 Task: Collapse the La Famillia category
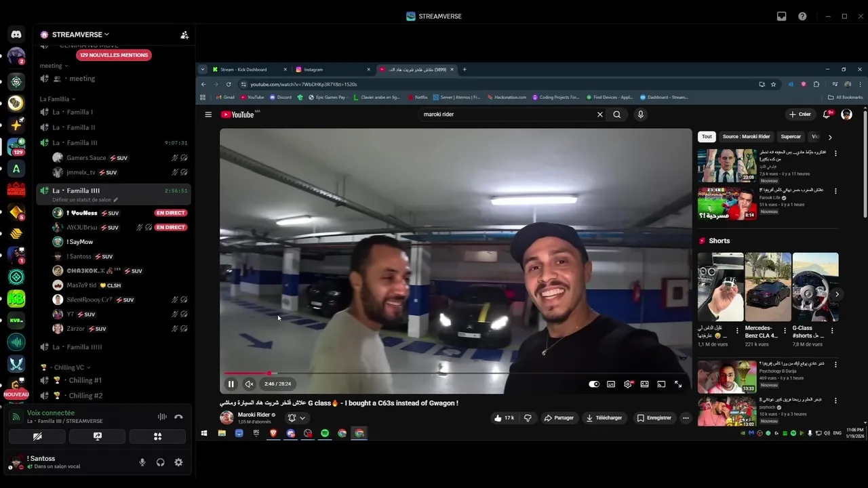click(x=57, y=99)
